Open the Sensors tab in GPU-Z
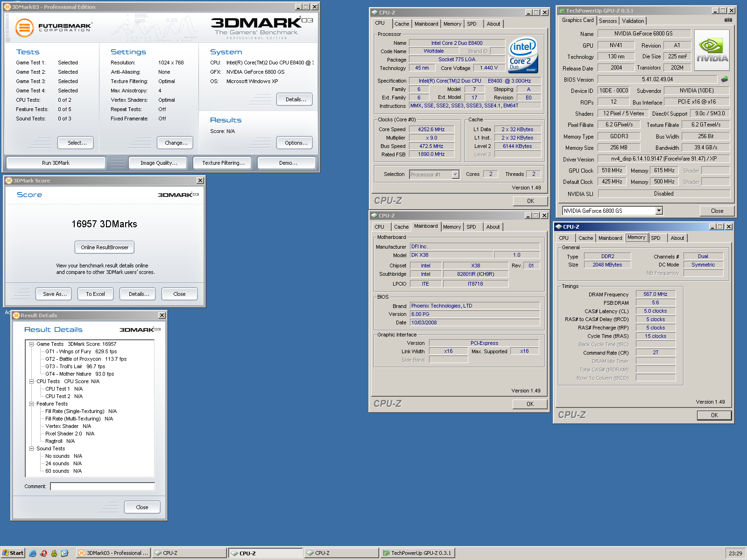 (608, 21)
